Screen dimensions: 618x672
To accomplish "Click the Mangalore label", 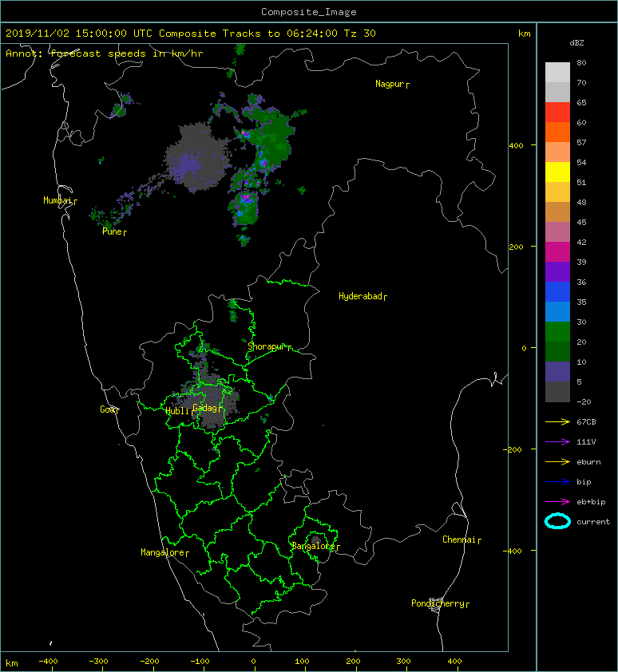I will pyautogui.click(x=163, y=552).
